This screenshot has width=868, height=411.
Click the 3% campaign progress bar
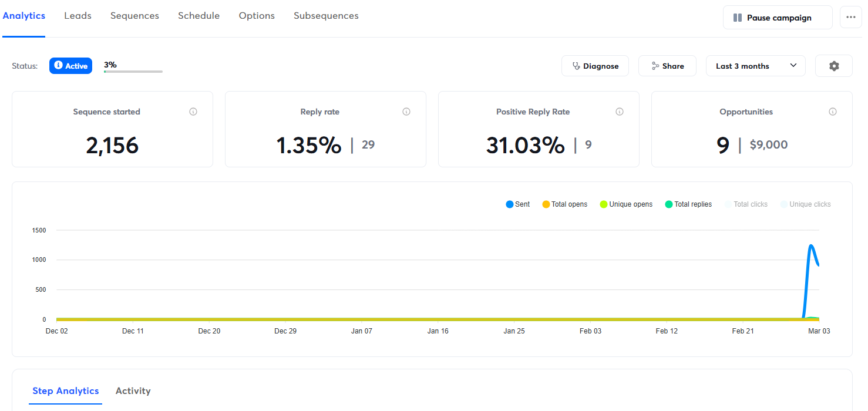click(x=133, y=71)
